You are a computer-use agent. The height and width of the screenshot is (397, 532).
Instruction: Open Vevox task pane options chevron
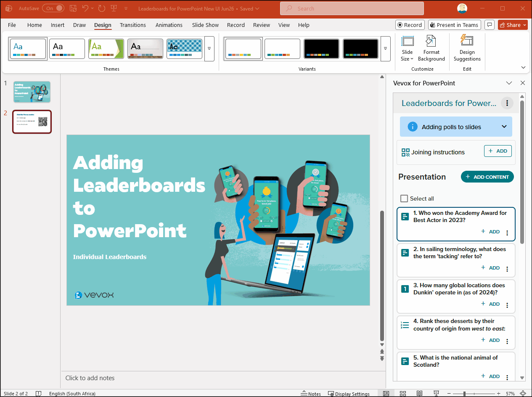click(x=509, y=83)
